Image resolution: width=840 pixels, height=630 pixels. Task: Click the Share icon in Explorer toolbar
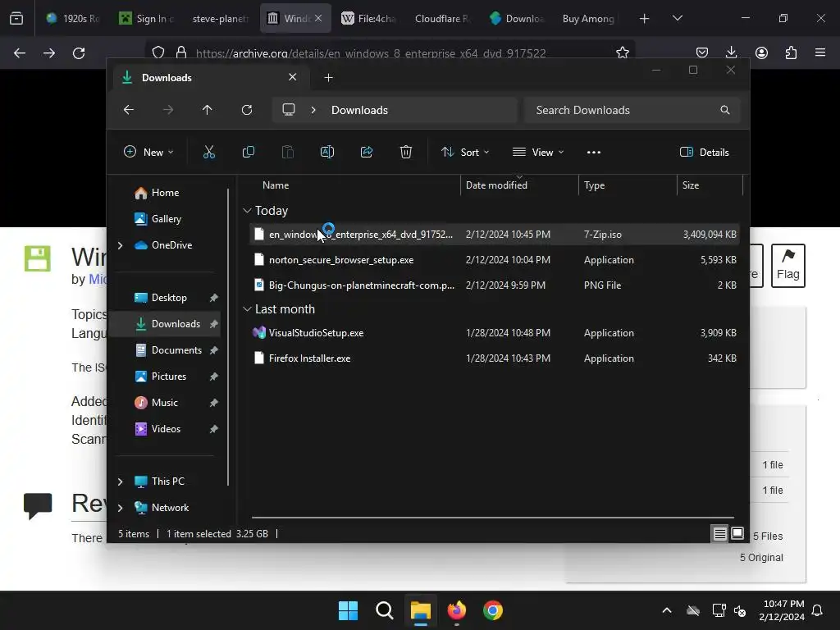[x=367, y=152]
